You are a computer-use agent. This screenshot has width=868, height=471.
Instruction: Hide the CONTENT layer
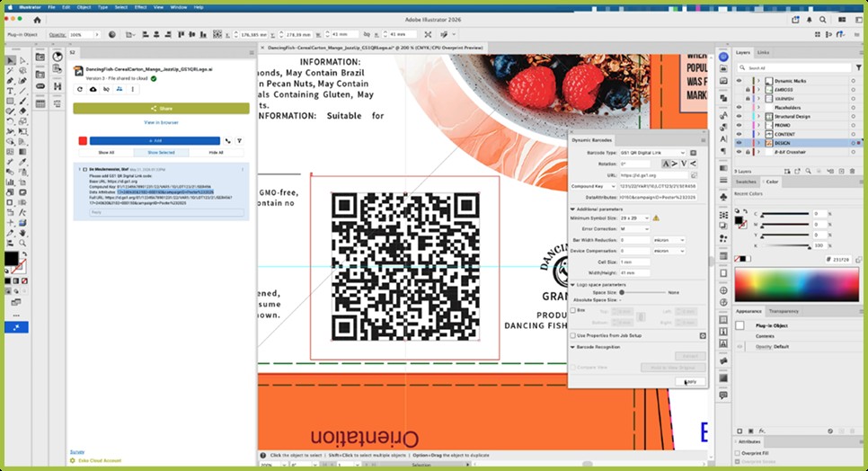(x=739, y=134)
